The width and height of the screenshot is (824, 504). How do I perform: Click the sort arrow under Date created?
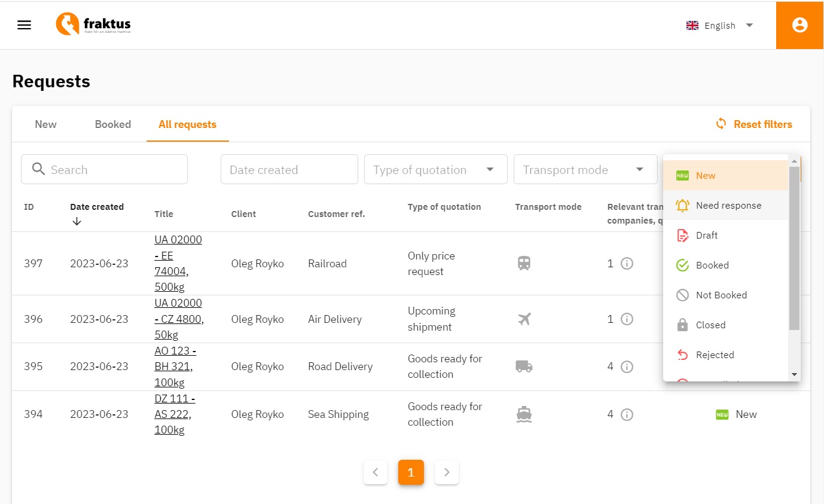[77, 221]
